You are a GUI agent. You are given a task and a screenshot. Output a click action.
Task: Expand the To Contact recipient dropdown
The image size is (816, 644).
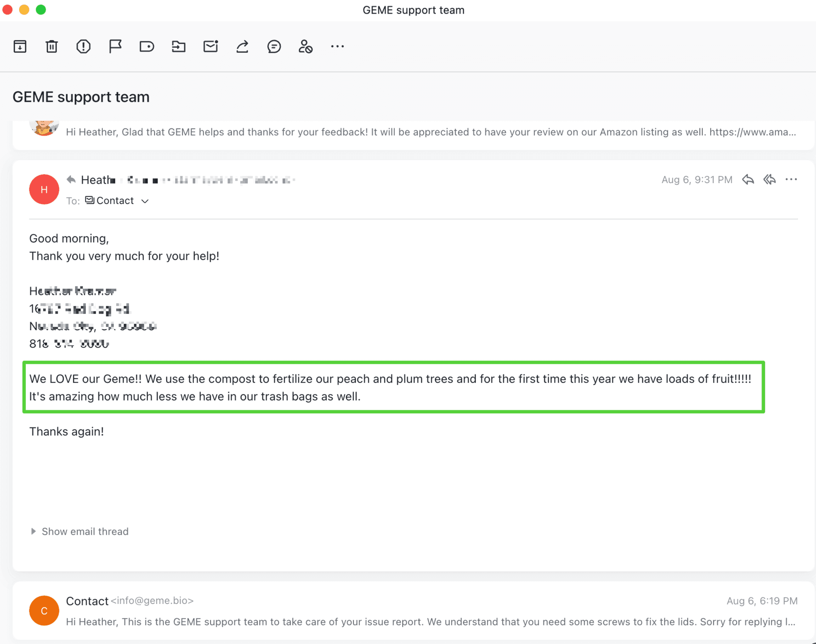click(144, 201)
